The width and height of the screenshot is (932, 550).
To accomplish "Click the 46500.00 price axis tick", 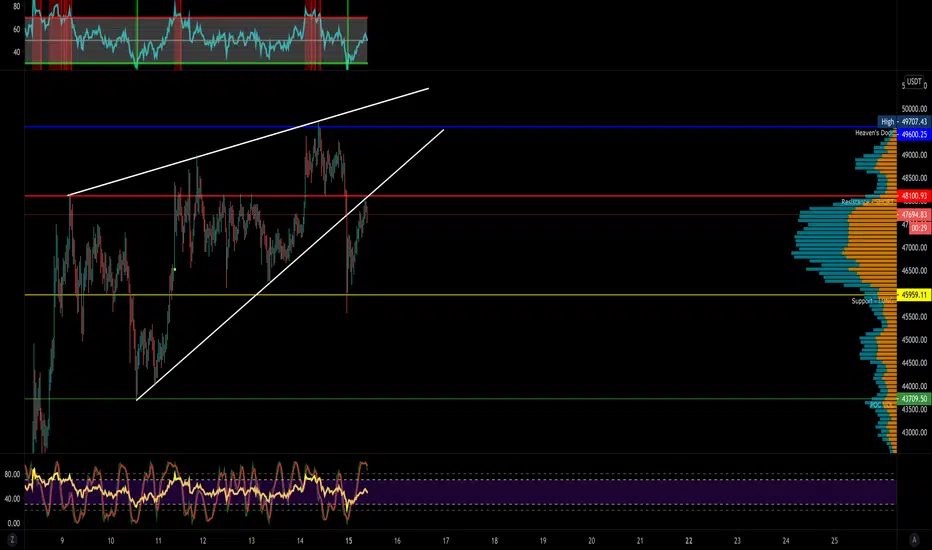I will [x=914, y=271].
